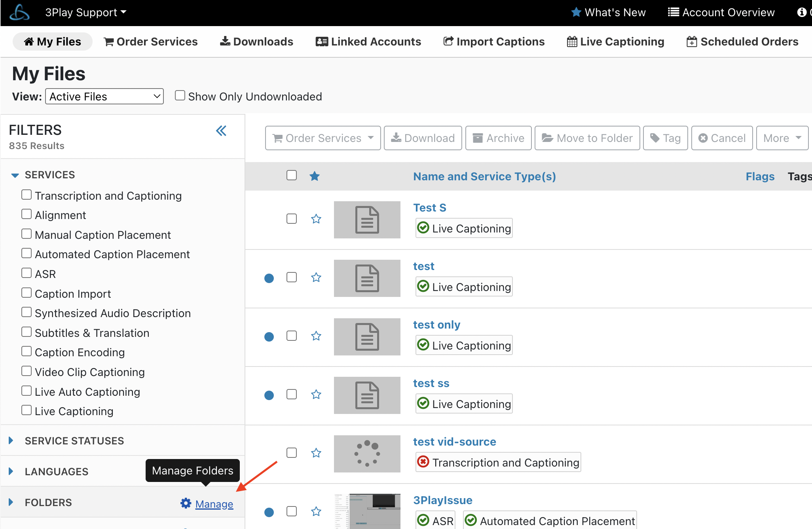
Task: Click the green check on Automated Caption Placement badge
Action: click(471, 520)
